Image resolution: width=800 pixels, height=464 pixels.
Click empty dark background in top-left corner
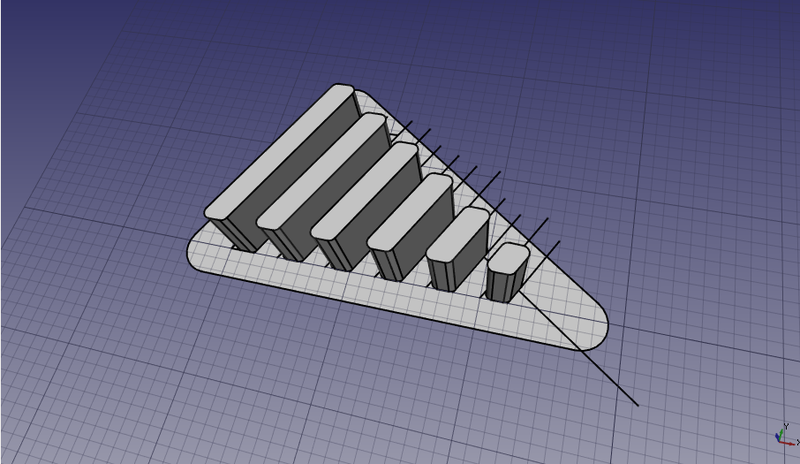coord(60,40)
